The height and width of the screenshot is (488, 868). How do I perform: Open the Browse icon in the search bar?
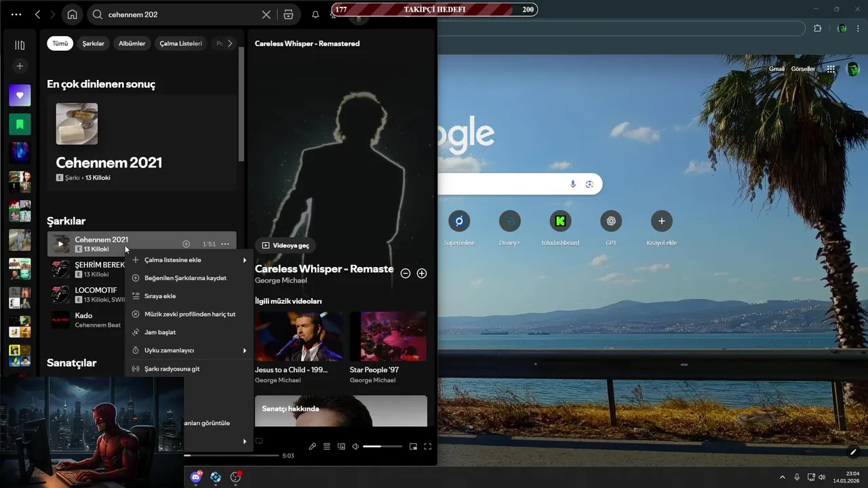(288, 14)
